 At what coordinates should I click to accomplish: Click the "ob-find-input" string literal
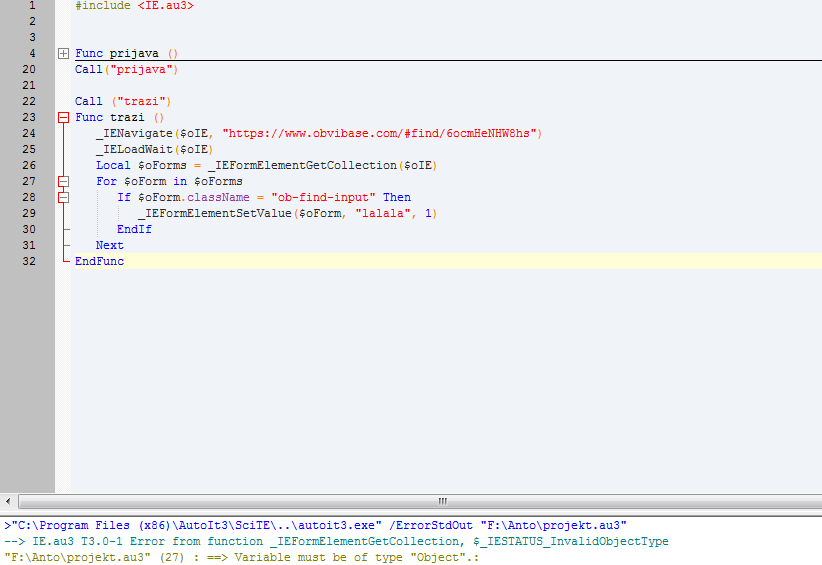tap(323, 197)
